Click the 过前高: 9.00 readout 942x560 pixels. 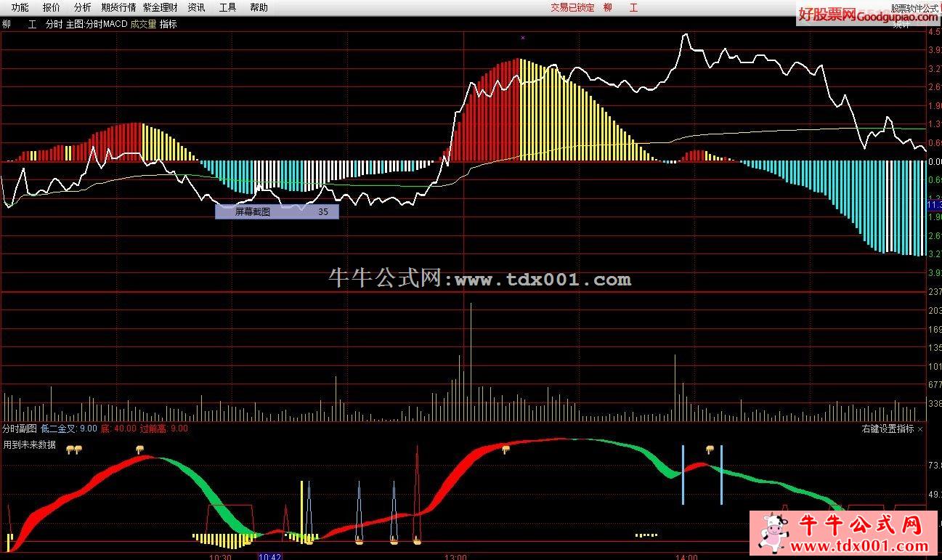point(163,429)
